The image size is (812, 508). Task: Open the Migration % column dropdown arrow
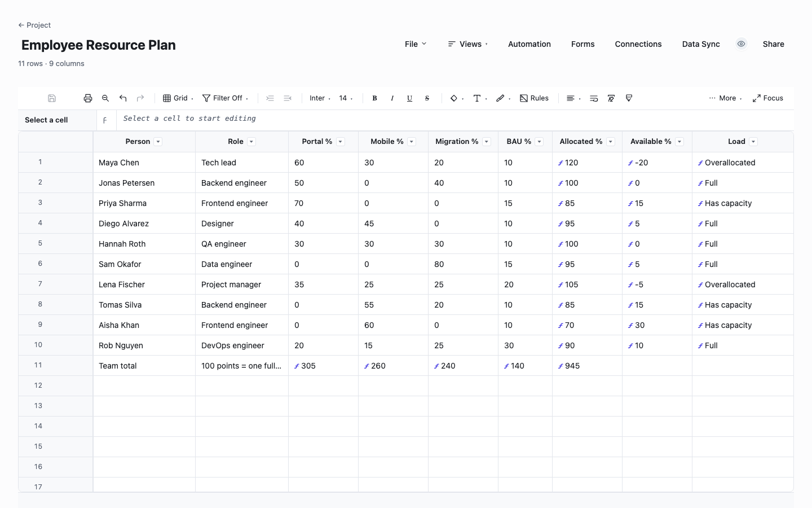tap(487, 142)
